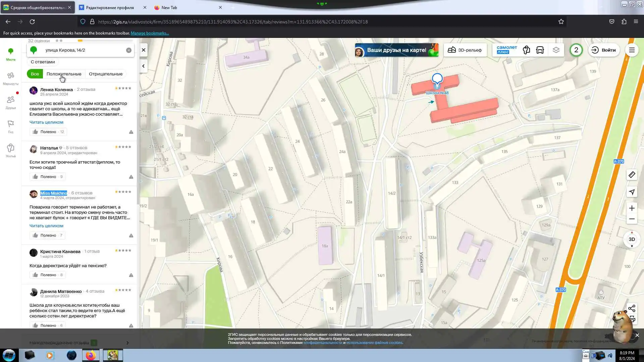This screenshot has height=362, width=644.
Task: Open the hamburger main menu
Action: tap(632, 50)
